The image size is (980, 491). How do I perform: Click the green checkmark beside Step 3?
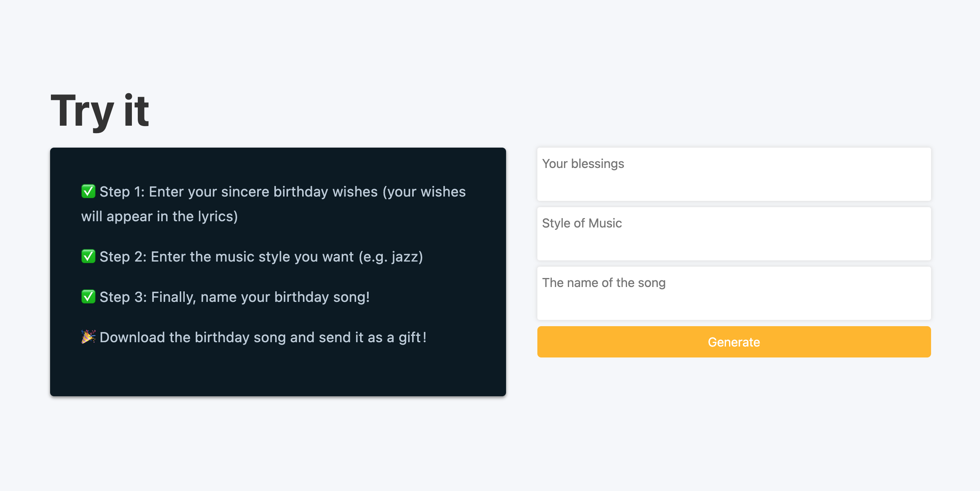pyautogui.click(x=88, y=297)
